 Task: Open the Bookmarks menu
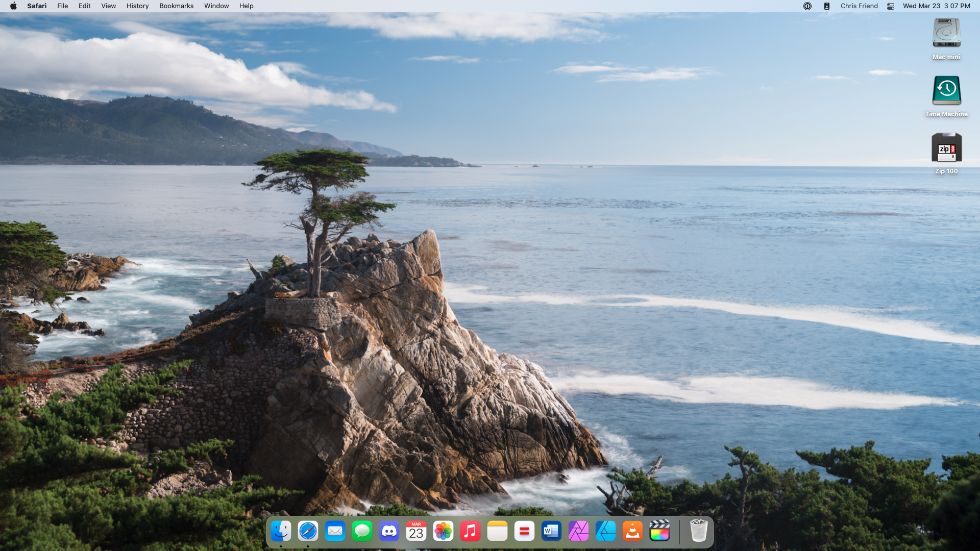(176, 6)
